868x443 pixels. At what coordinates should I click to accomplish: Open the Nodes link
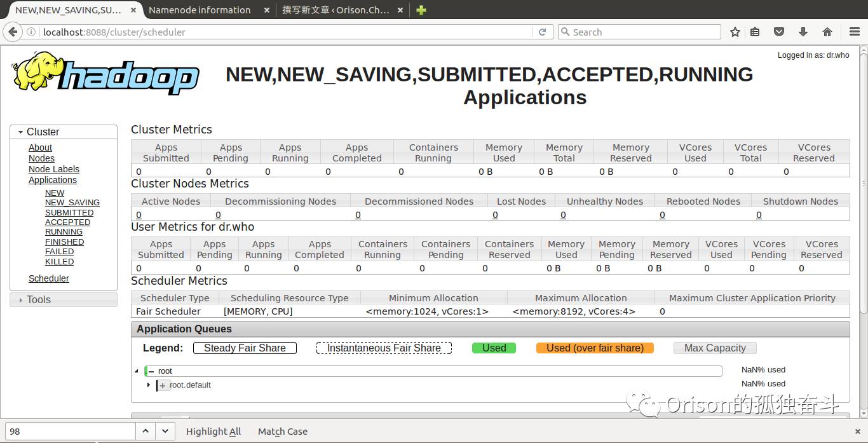click(x=41, y=158)
